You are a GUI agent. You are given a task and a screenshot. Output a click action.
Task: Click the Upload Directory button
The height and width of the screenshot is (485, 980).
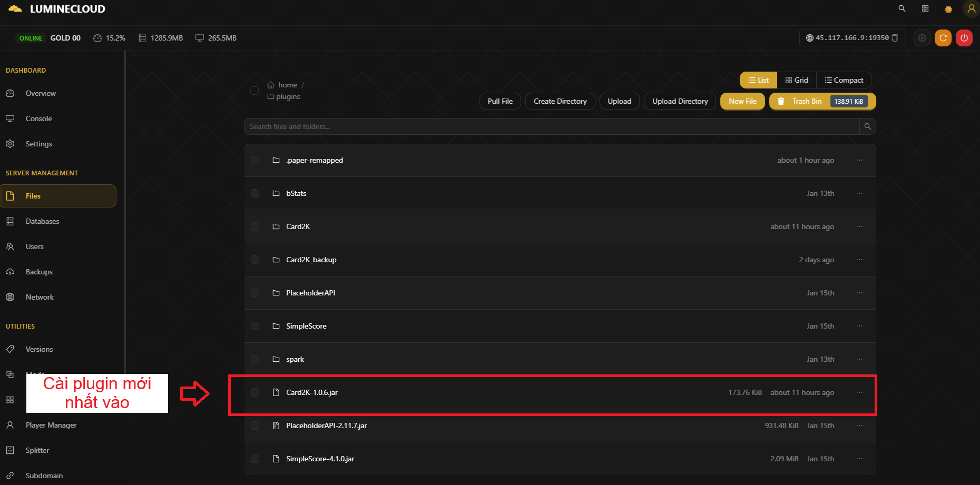click(x=680, y=101)
